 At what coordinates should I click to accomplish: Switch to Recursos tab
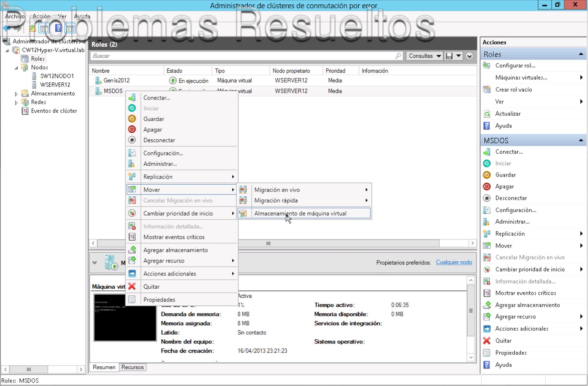tap(132, 367)
